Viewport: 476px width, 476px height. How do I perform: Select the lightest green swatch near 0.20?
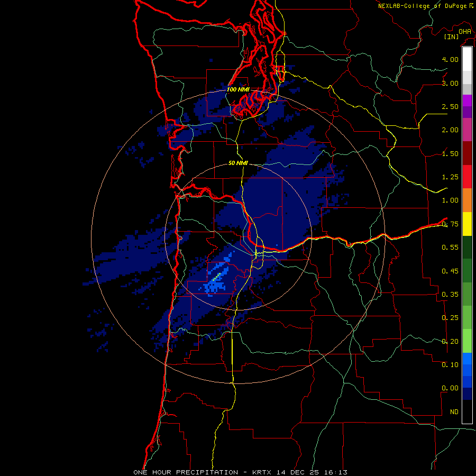(x=467, y=341)
